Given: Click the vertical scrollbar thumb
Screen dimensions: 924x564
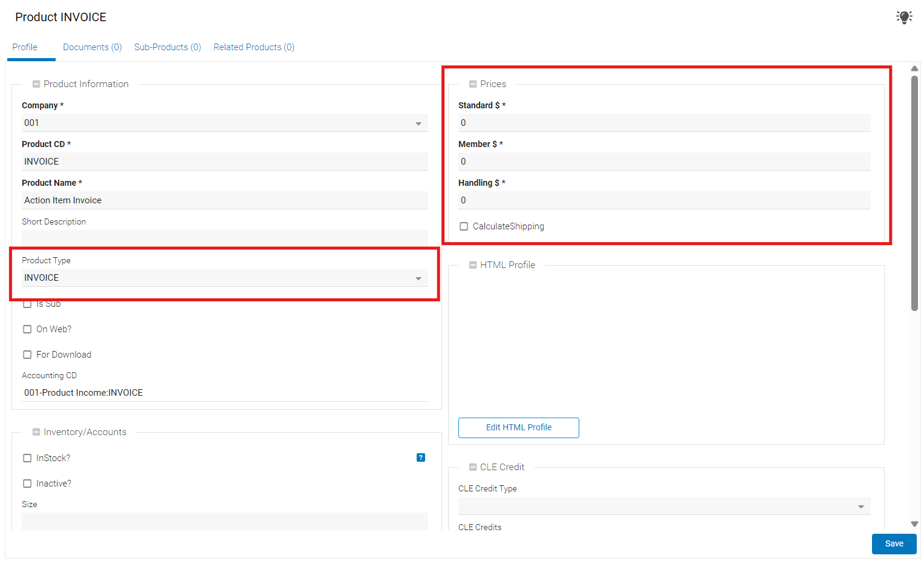Looking at the screenshot, I should [915, 192].
